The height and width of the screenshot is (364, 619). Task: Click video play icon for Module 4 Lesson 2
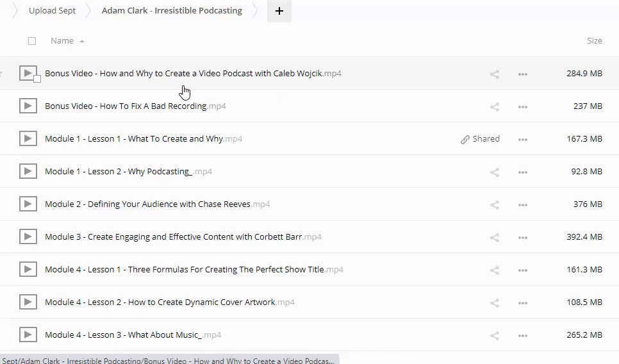(x=28, y=302)
